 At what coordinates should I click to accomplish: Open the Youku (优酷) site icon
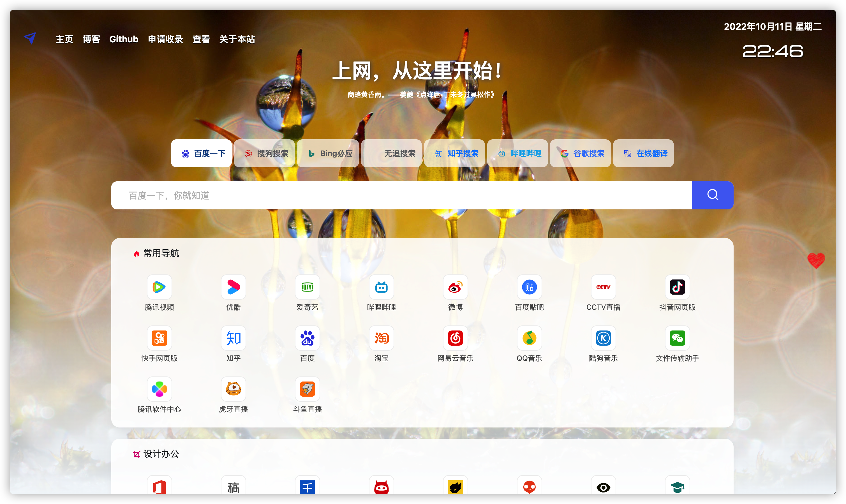[x=233, y=287]
